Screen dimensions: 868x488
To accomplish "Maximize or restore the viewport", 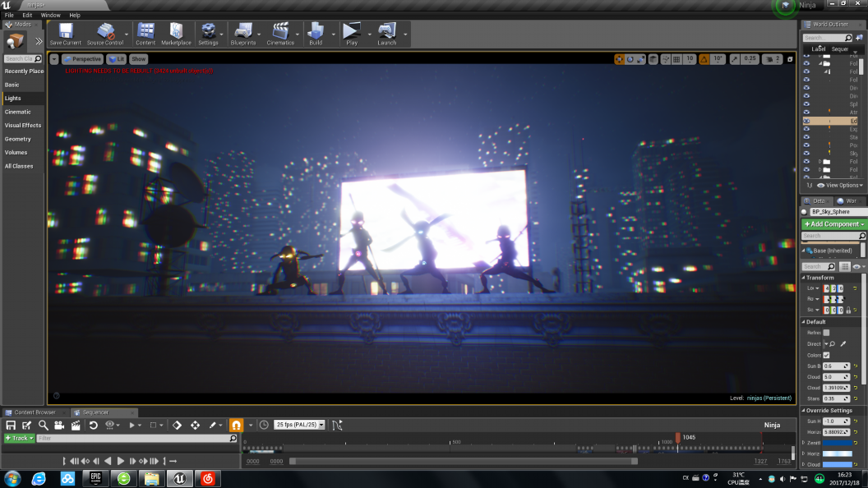I will [x=790, y=59].
